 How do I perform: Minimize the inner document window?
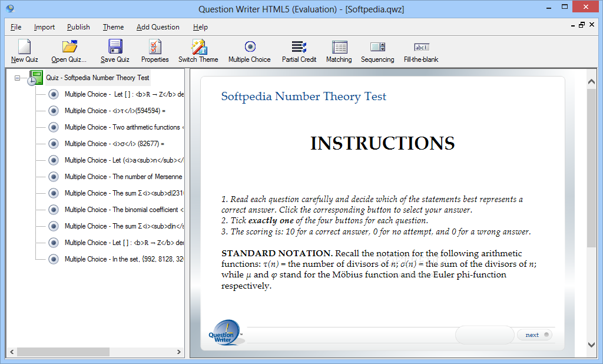click(573, 25)
